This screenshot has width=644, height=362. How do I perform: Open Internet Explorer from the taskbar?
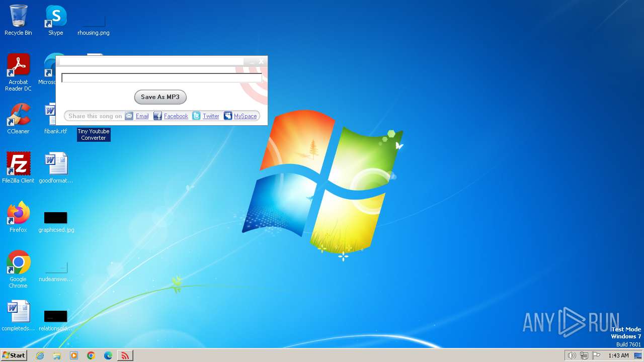pyautogui.click(x=40, y=355)
